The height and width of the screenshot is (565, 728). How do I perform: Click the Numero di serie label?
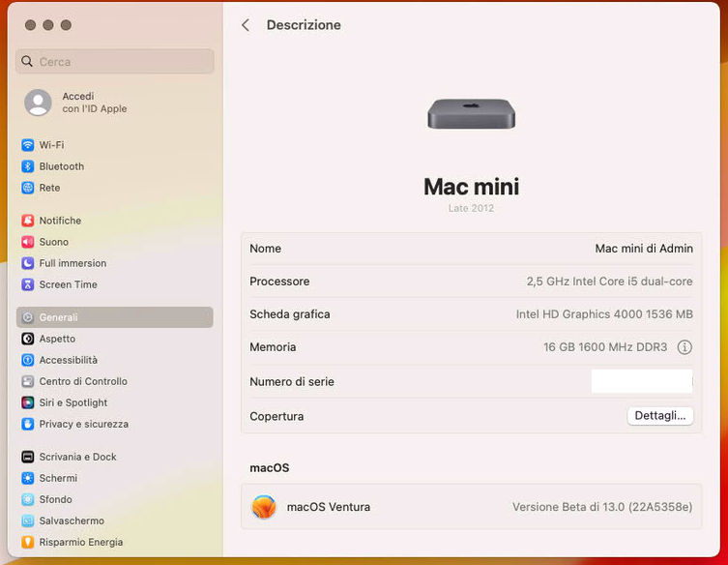292,381
